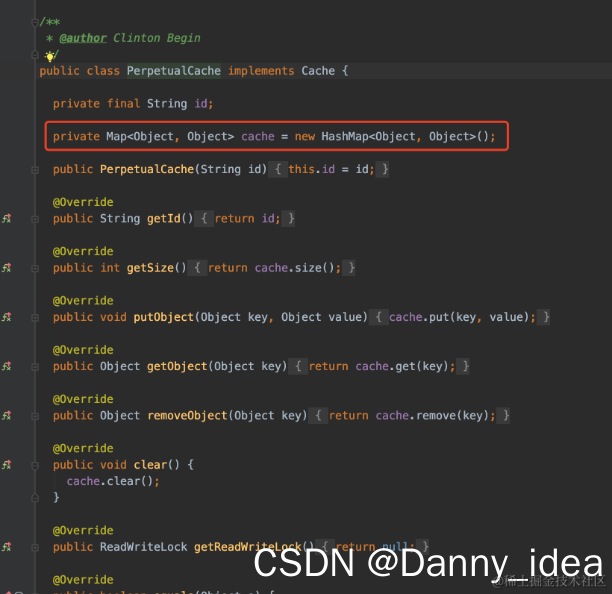This screenshot has height=594, width=612.
Task: Click the getObject method name
Action: point(177,366)
